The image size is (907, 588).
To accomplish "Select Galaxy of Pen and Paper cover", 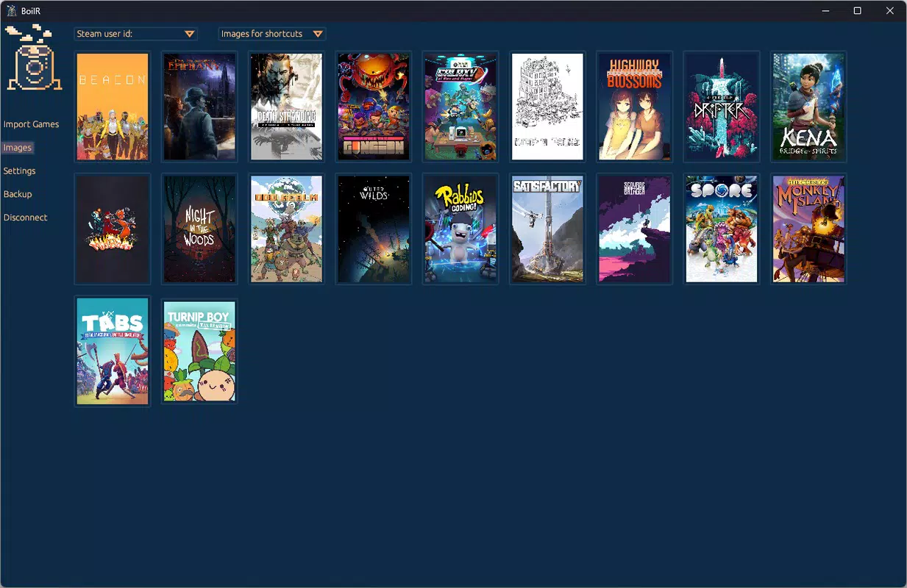I will pyautogui.click(x=460, y=107).
